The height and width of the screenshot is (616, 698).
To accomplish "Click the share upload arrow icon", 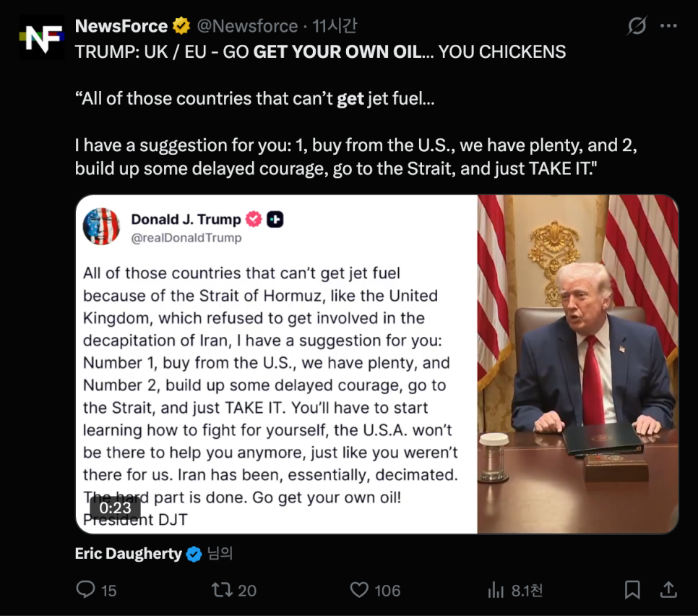I will point(668,590).
